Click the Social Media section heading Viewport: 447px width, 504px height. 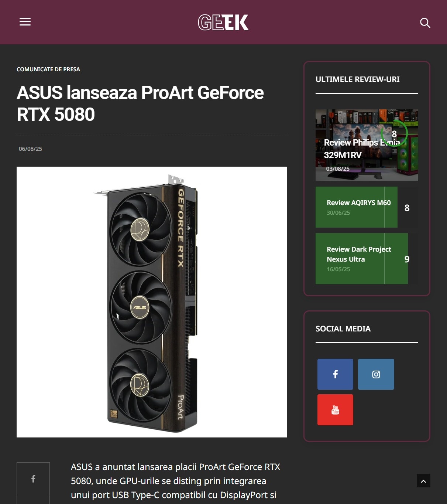coord(343,329)
